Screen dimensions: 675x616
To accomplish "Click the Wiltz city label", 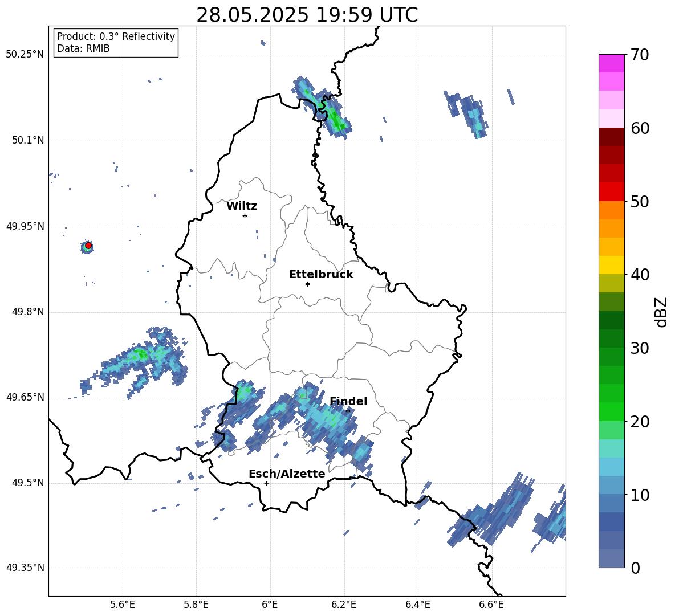I will pos(242,206).
